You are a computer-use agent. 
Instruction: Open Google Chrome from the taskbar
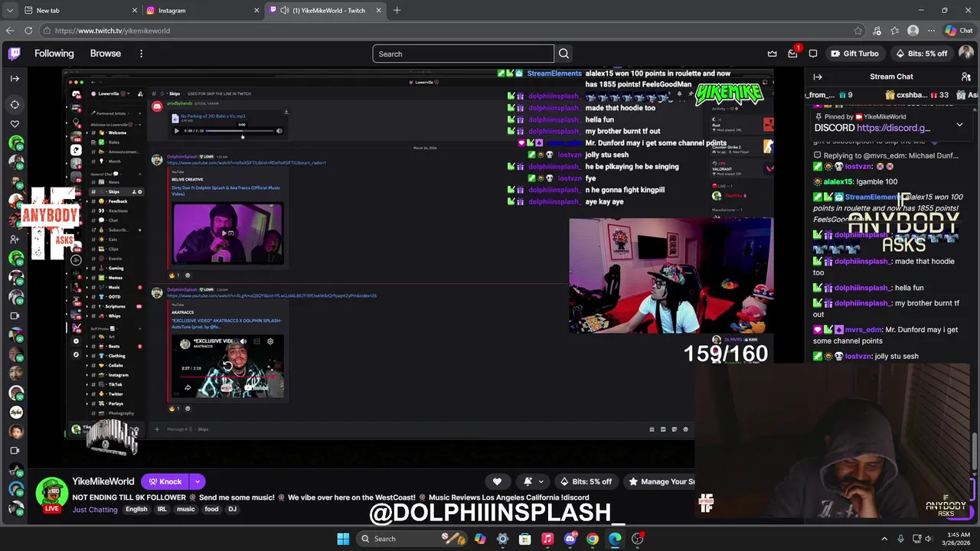(x=593, y=539)
